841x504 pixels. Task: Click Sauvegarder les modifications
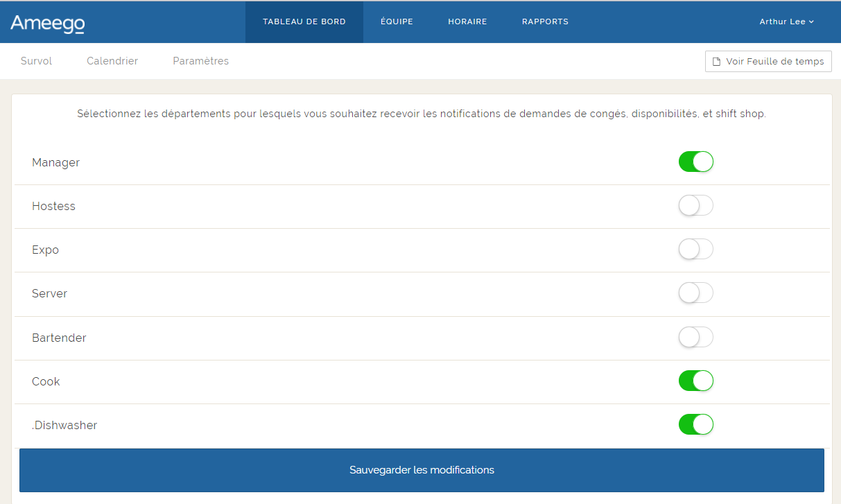[x=421, y=470]
